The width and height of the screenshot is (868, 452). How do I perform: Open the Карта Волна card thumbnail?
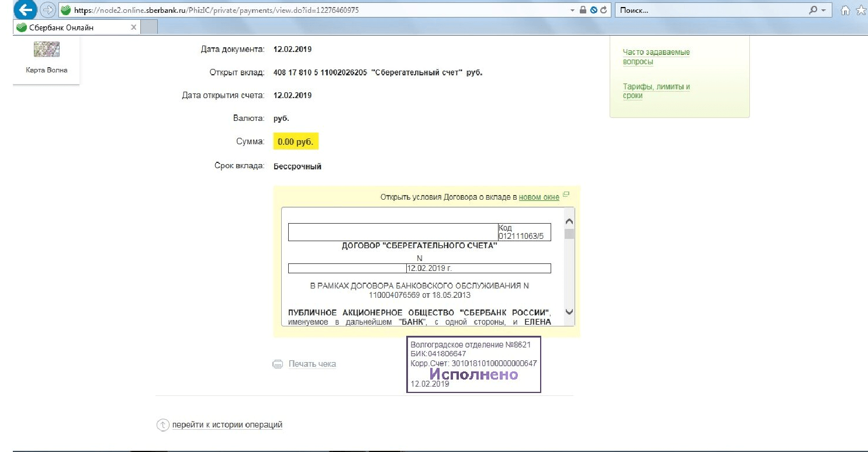47,49
